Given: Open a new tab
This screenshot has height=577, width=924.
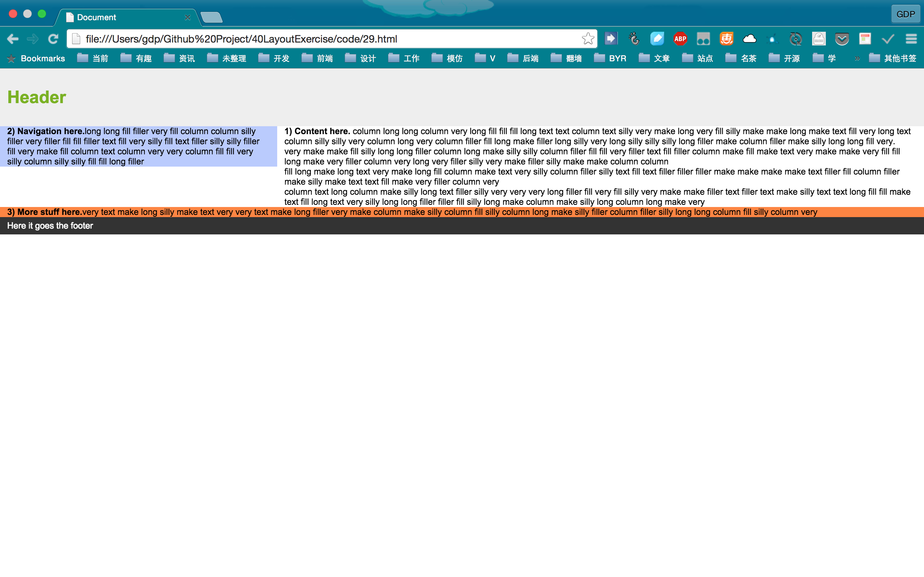Looking at the screenshot, I should (211, 17).
